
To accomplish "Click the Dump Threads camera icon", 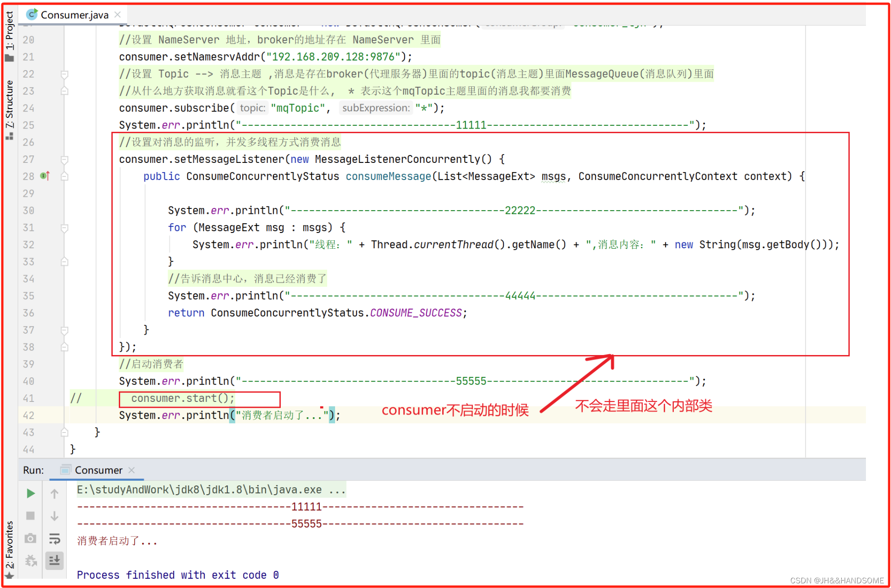I will (31, 538).
